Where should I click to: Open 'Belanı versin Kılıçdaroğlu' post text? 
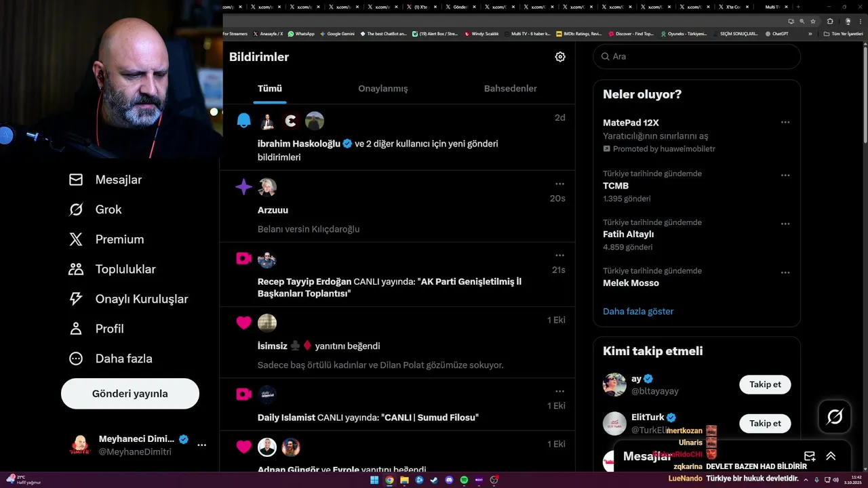tap(309, 229)
